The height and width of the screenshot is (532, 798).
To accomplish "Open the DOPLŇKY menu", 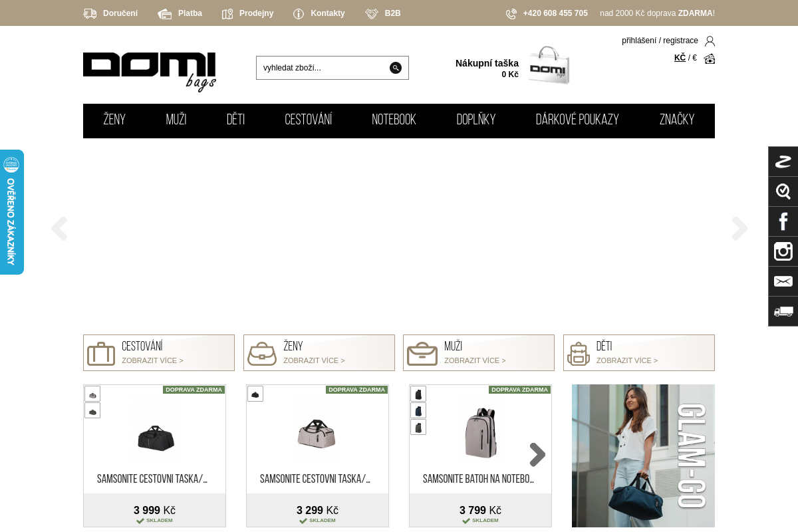I will point(476,120).
